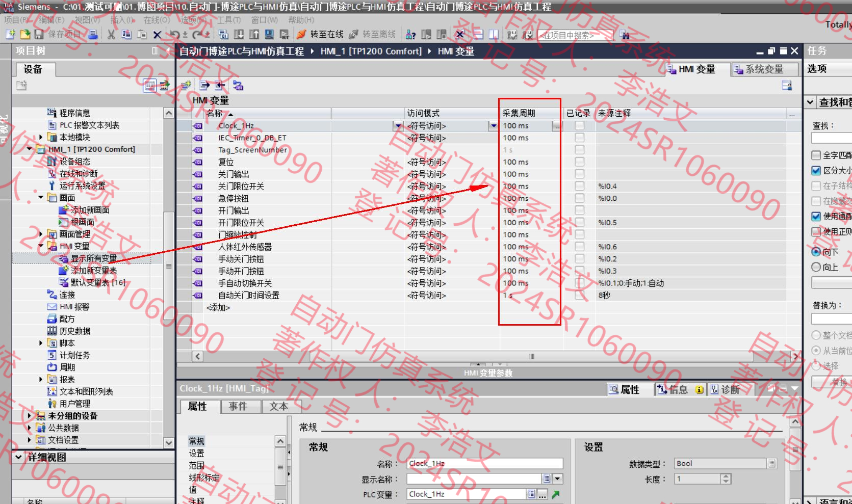Click the open project toolbar icon

pyautogui.click(x=25, y=35)
